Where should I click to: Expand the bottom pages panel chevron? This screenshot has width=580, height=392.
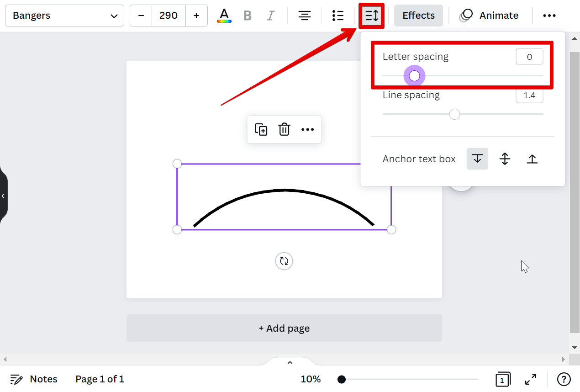click(x=290, y=363)
